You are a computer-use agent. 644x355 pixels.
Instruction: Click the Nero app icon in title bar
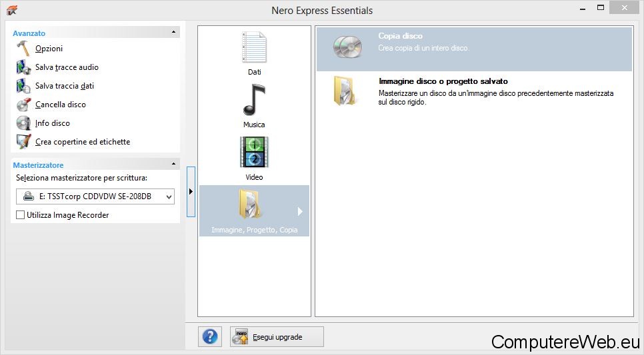pyautogui.click(x=12, y=10)
